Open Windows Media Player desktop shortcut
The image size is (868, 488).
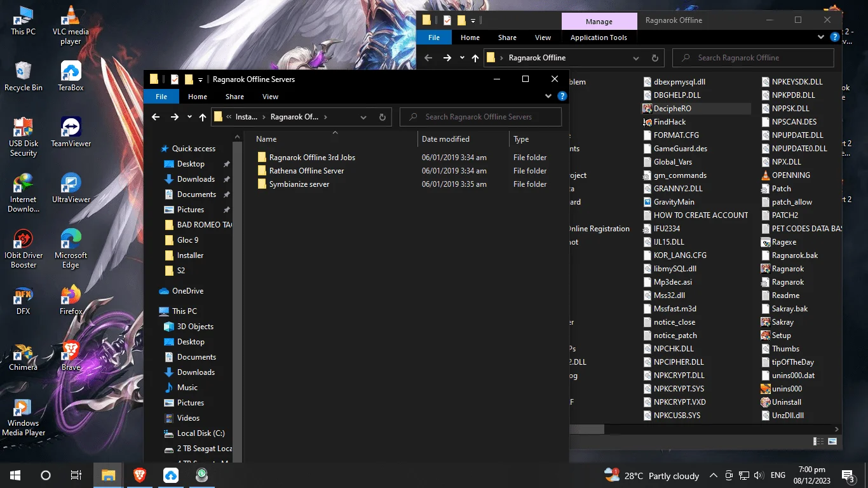tap(23, 417)
